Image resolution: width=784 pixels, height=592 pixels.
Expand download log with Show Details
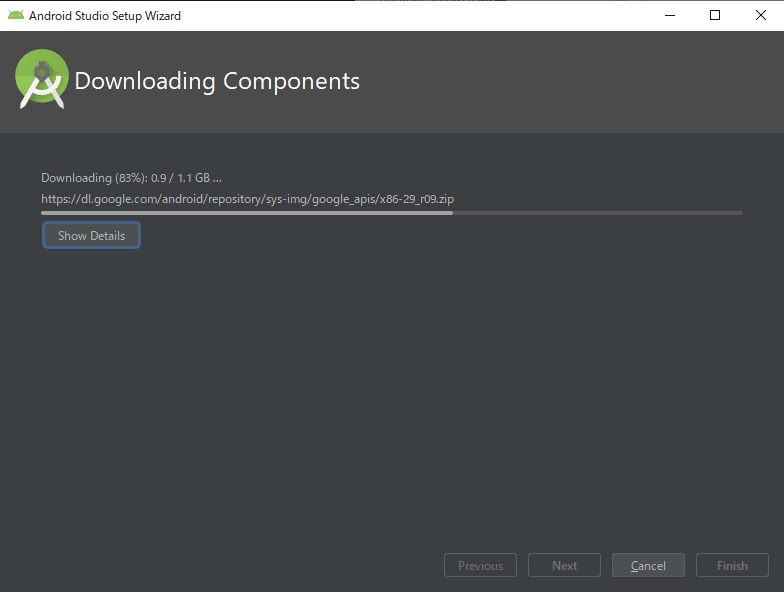pyautogui.click(x=92, y=236)
